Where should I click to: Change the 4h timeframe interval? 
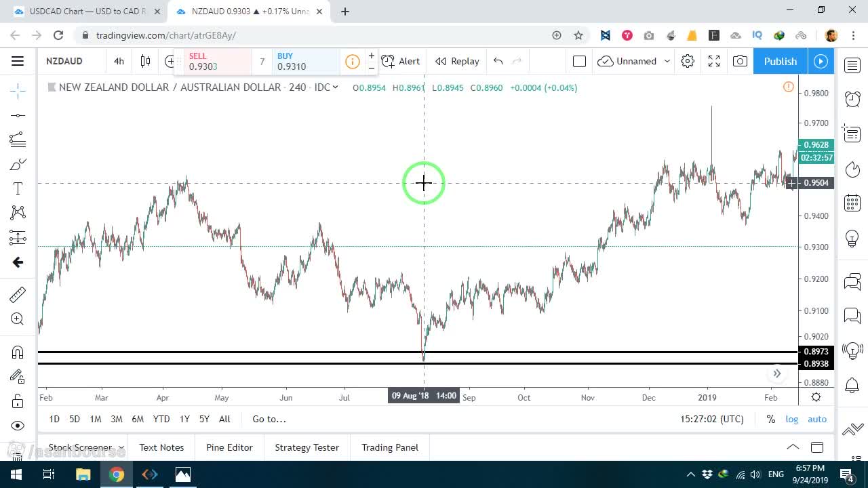click(119, 61)
